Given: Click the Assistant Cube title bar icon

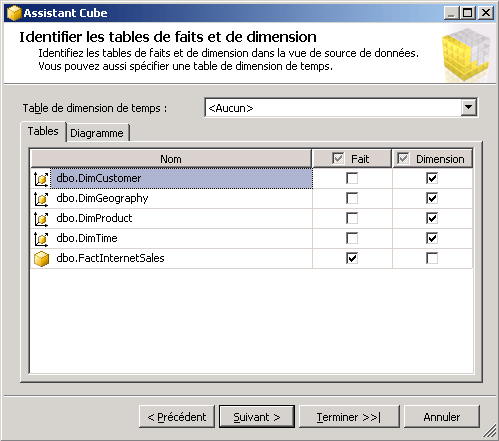Looking at the screenshot, I should tap(14, 13).
